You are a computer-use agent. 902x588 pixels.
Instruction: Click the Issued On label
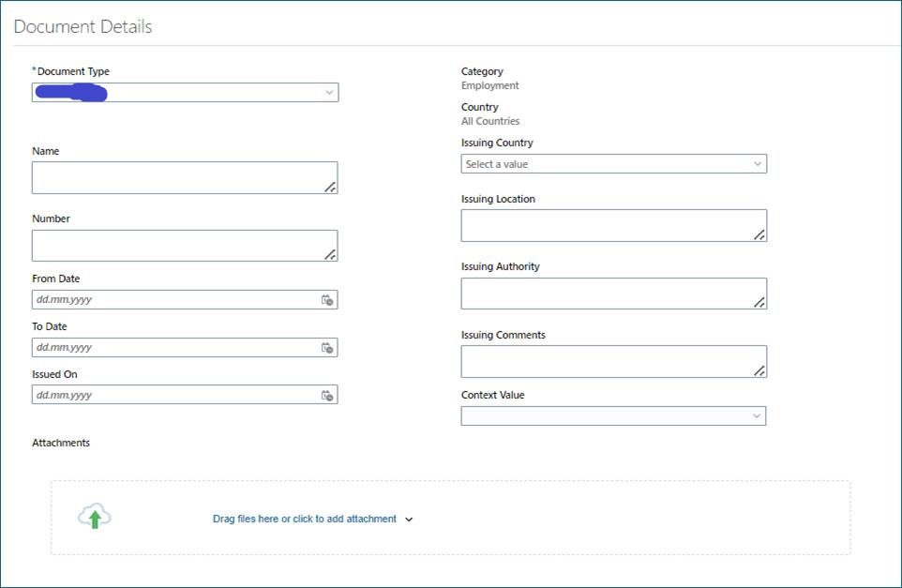(x=54, y=374)
